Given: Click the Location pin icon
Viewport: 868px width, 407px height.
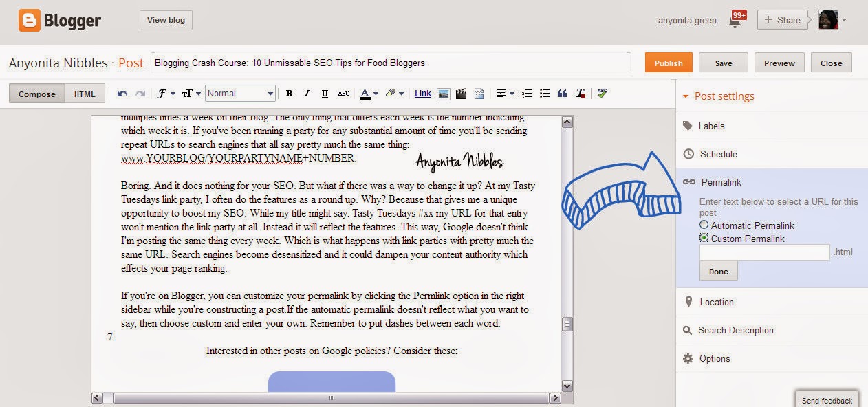Looking at the screenshot, I should (688, 302).
